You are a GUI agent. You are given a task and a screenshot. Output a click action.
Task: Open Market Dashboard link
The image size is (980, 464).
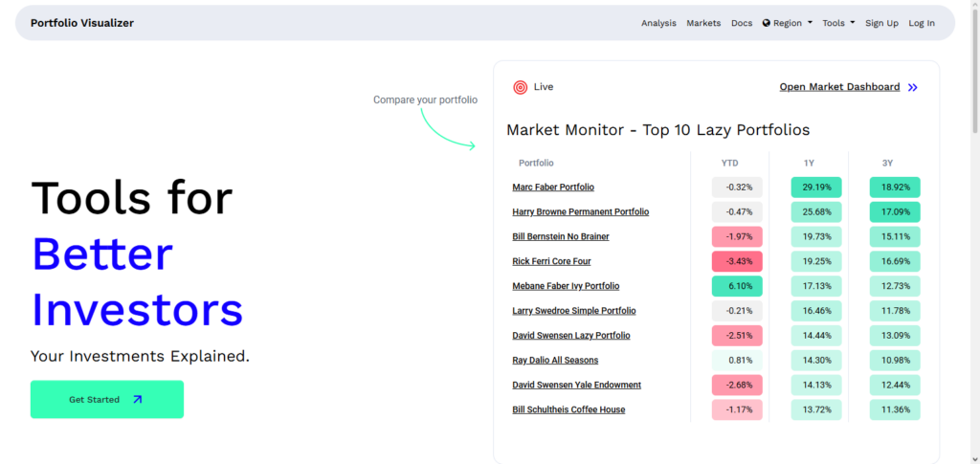pyautogui.click(x=839, y=87)
